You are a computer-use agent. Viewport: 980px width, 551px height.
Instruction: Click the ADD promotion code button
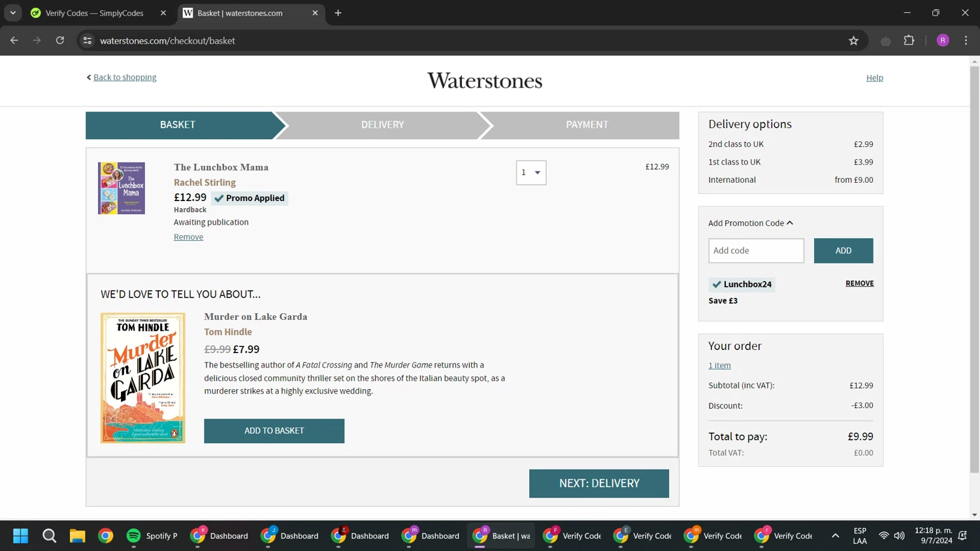(x=843, y=251)
